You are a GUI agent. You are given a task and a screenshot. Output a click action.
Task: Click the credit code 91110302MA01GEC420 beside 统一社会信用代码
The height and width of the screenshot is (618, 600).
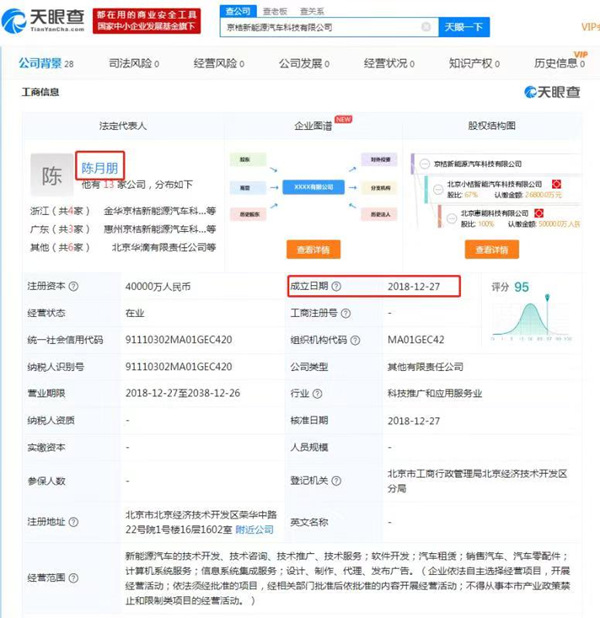coord(179,340)
